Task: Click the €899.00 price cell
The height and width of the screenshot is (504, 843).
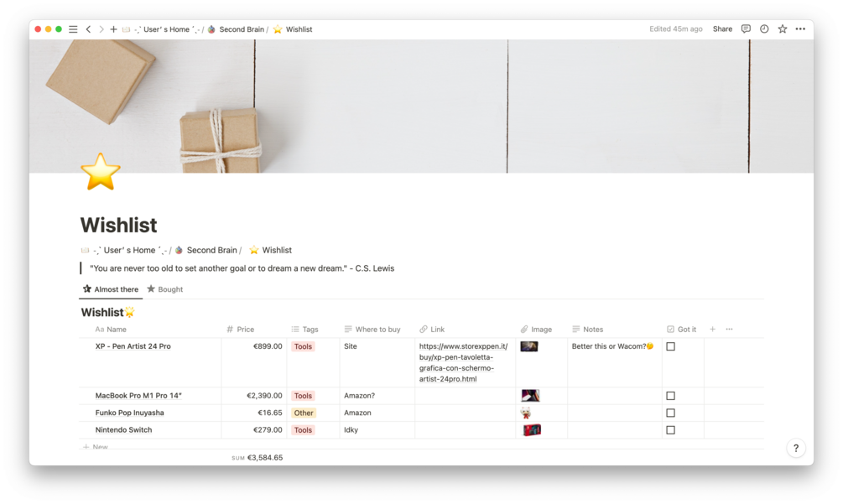Action: 254,362
